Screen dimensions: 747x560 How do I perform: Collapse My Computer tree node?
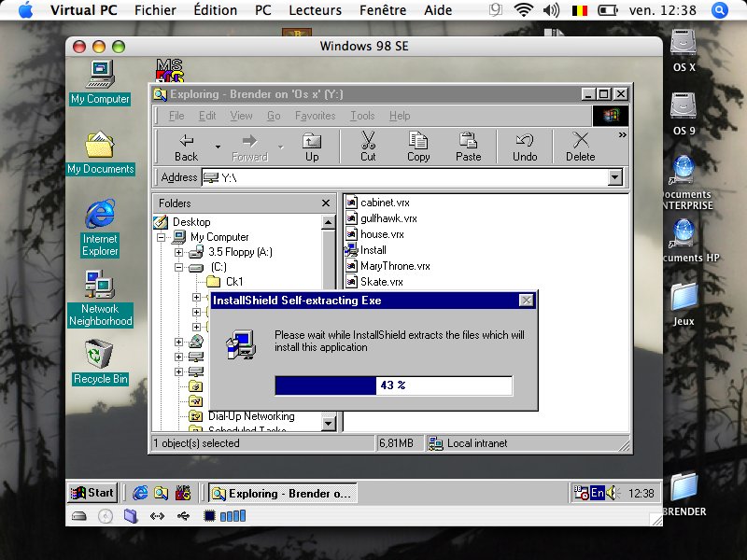[x=161, y=237]
